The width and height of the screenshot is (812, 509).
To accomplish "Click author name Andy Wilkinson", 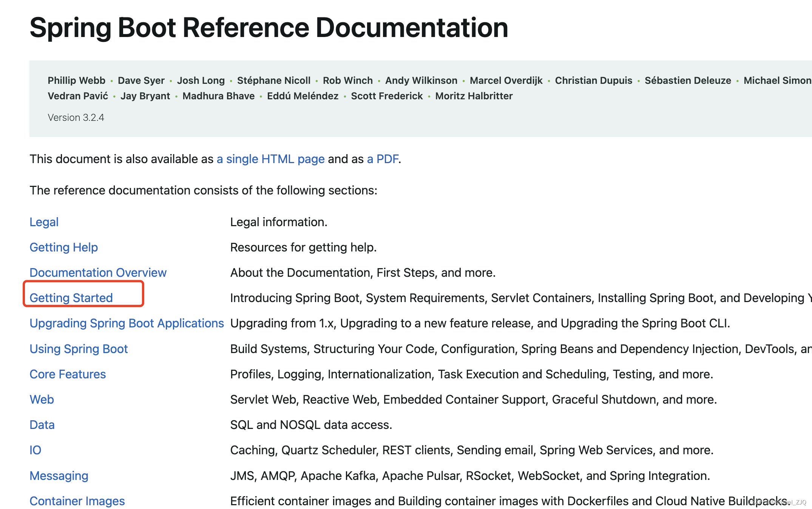I will 421,80.
